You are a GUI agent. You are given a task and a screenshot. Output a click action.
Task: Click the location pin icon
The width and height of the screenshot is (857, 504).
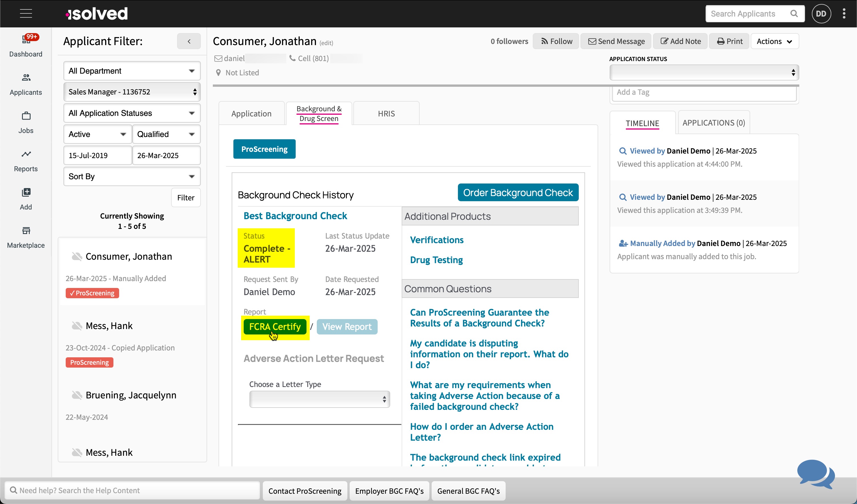pos(218,73)
